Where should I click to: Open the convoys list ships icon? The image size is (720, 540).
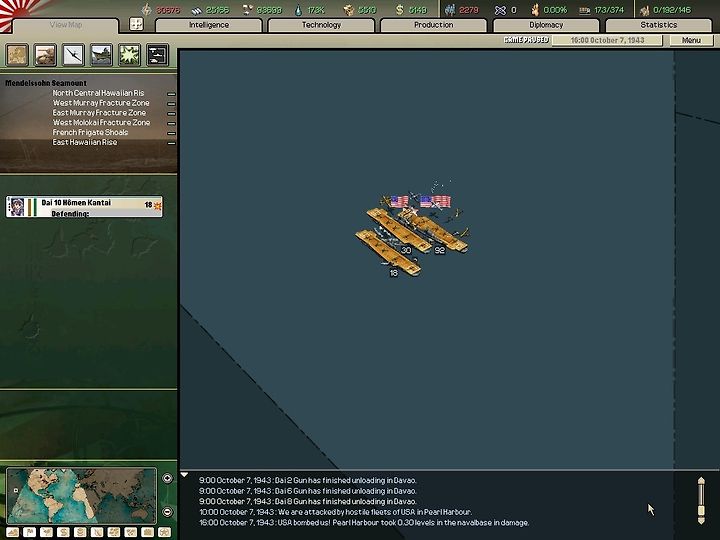coord(158,55)
